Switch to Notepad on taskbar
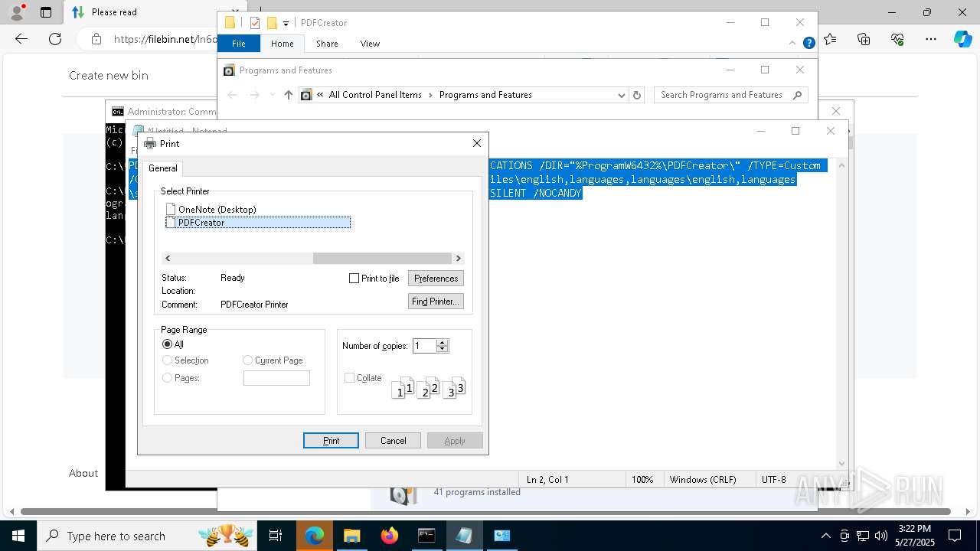 464,536
